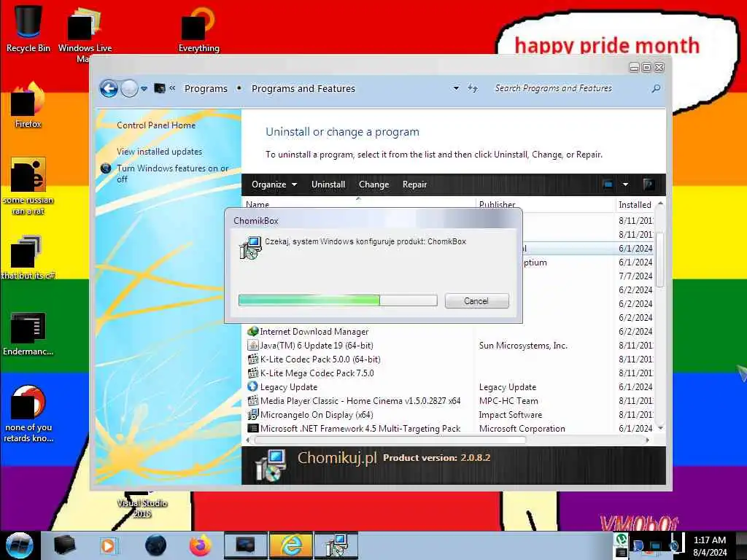Open the Recycle Bin desktop icon

tap(28, 28)
